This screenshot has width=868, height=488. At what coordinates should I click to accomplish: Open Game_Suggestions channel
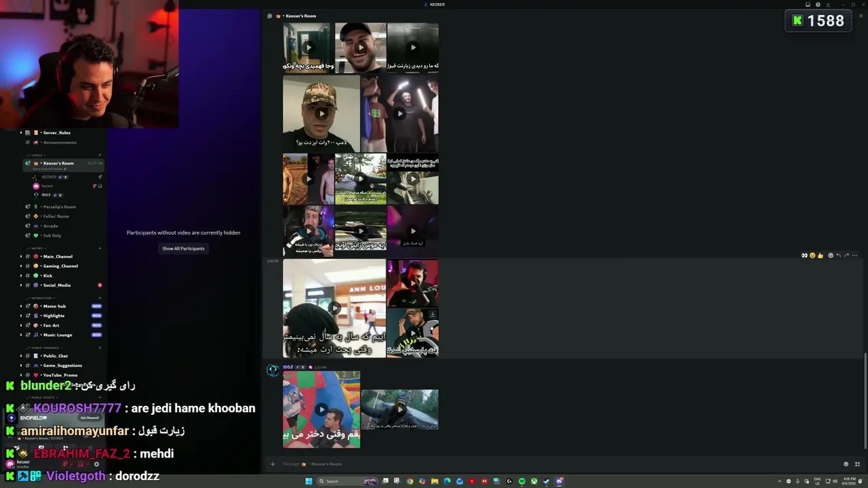pos(62,365)
